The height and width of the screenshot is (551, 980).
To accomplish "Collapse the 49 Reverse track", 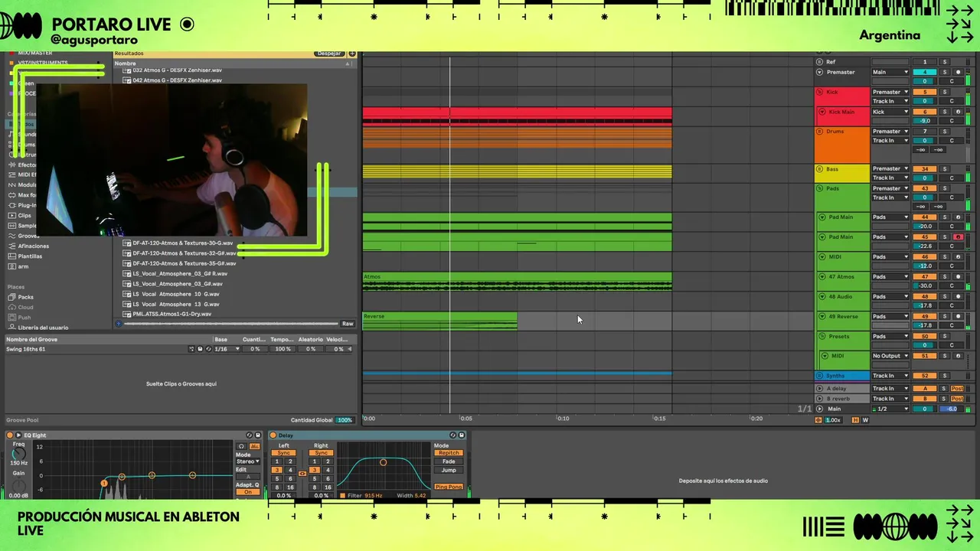I will tap(823, 317).
